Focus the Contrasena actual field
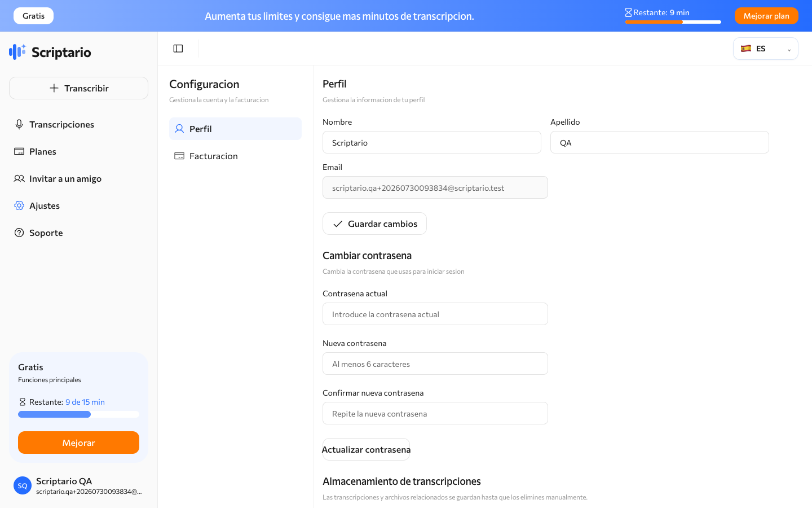Viewport: 812px width, 508px height. pyautogui.click(x=435, y=314)
